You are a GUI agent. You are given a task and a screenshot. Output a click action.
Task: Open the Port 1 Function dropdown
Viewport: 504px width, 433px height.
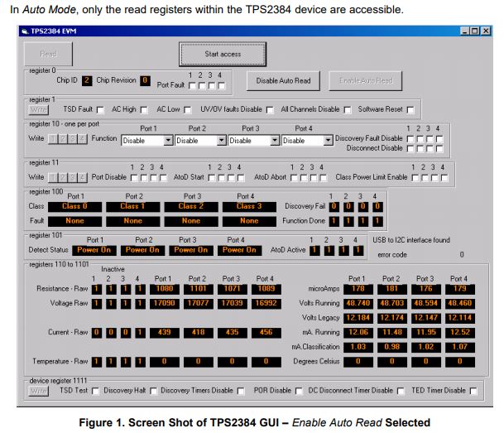[x=168, y=141]
